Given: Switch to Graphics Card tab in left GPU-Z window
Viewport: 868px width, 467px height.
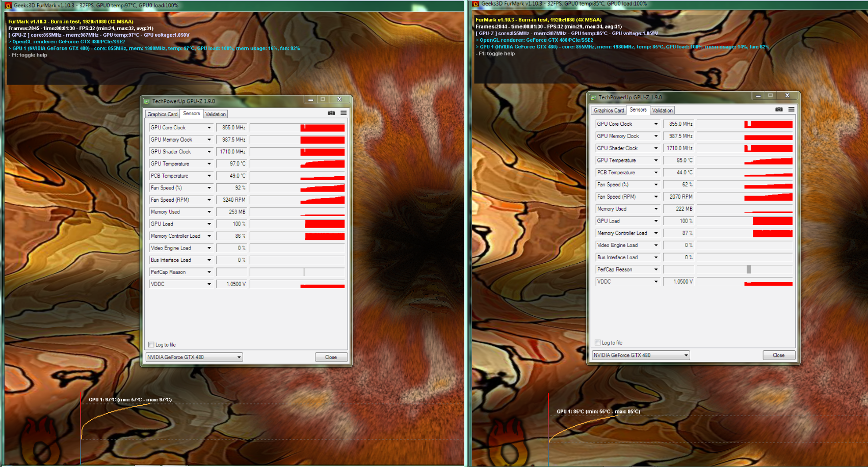Looking at the screenshot, I should tap(163, 114).
